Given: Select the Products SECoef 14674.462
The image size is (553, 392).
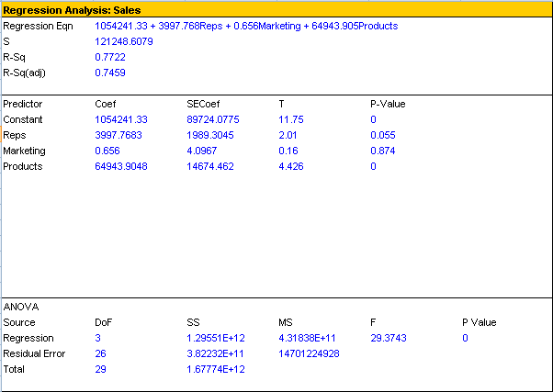Looking at the screenshot, I should (210, 166).
